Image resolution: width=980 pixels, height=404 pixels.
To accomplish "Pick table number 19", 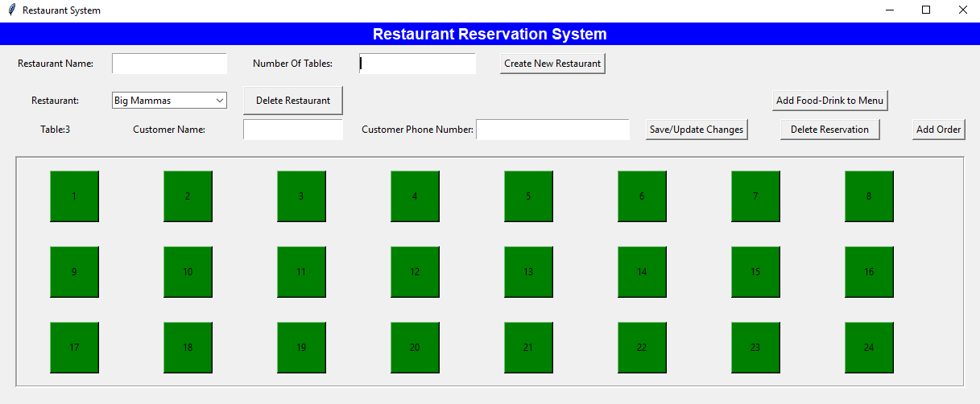I will [301, 347].
